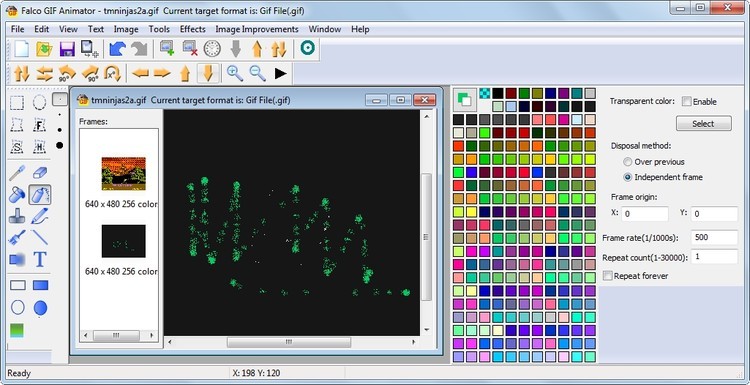Screen dimensions: 750x385
Task: Click the frames list right scroll arrow
Action: (x=152, y=336)
